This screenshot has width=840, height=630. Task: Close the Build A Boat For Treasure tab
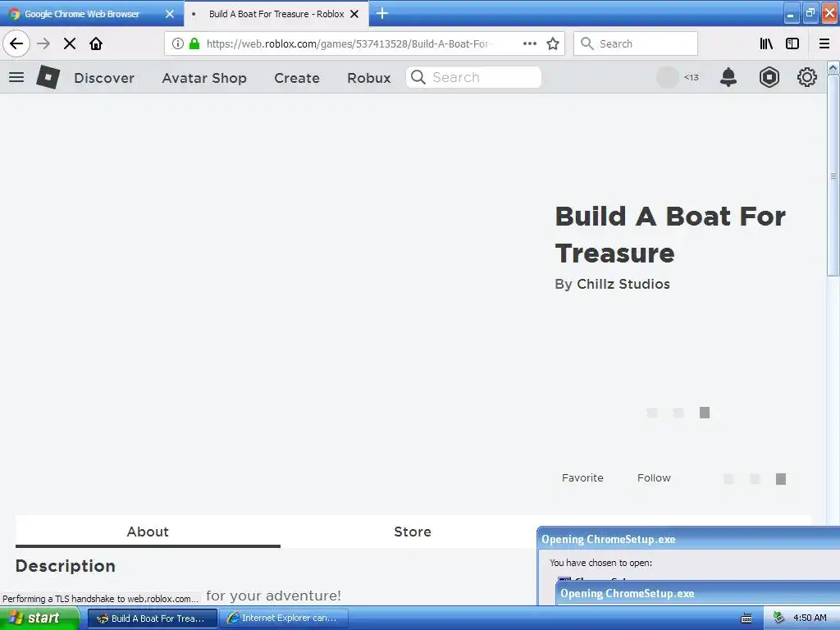tap(354, 14)
